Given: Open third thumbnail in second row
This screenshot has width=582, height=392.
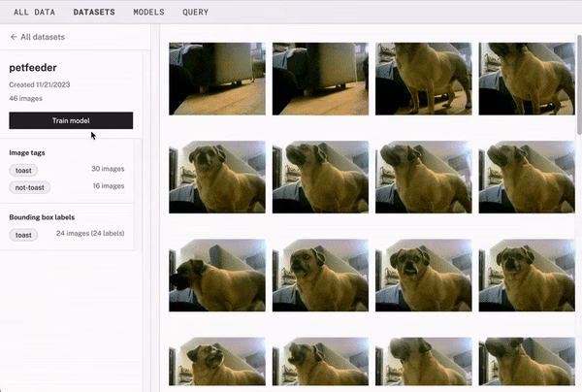Looking at the screenshot, I should 424,177.
